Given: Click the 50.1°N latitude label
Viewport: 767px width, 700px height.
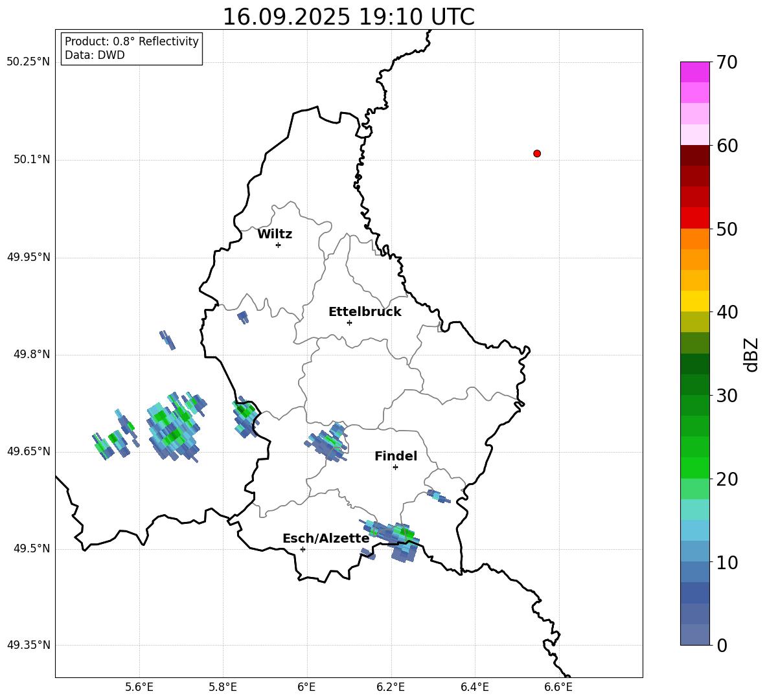Looking at the screenshot, I should pyautogui.click(x=32, y=160).
